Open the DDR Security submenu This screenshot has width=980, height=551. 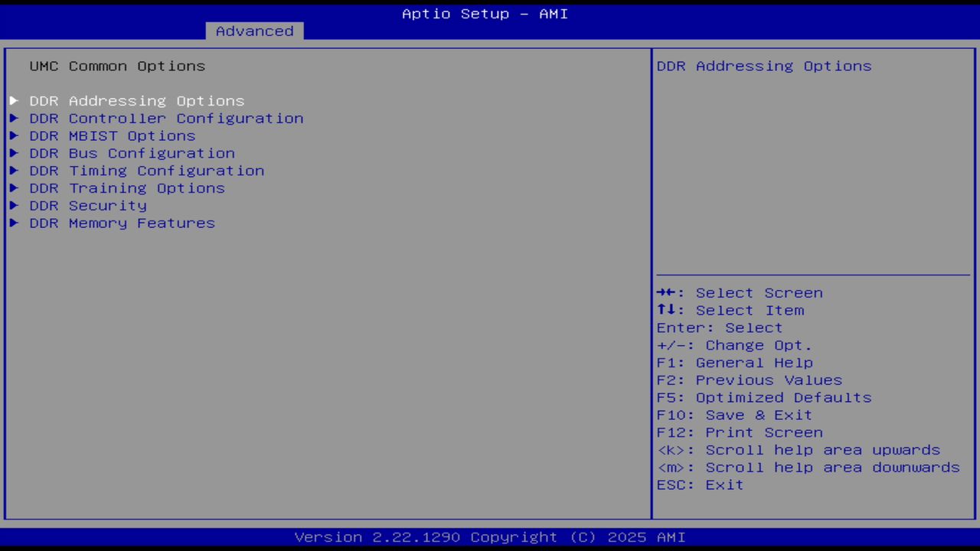[88, 205]
